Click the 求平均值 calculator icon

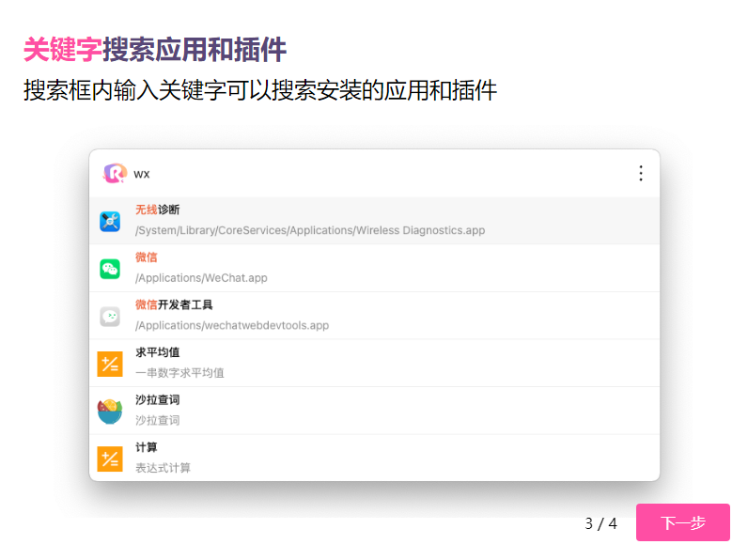[x=110, y=364]
